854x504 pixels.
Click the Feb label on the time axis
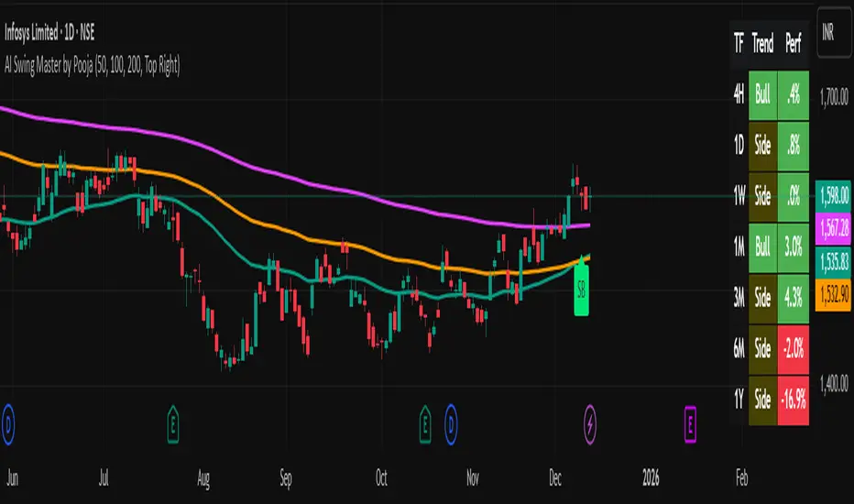tap(742, 478)
